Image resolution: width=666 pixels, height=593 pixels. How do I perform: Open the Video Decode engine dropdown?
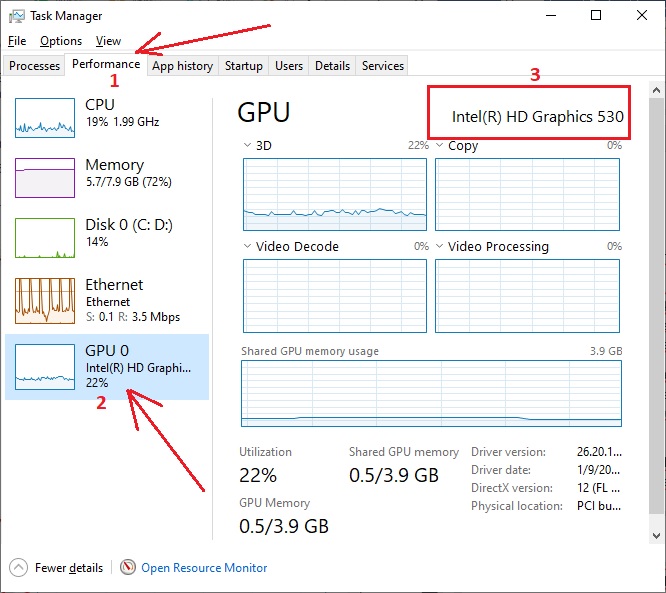pyautogui.click(x=247, y=246)
